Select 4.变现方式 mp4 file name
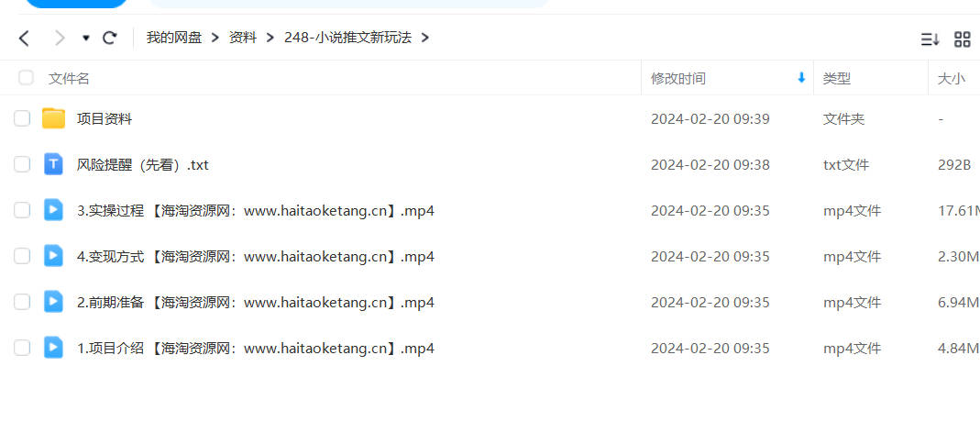 [x=256, y=256]
